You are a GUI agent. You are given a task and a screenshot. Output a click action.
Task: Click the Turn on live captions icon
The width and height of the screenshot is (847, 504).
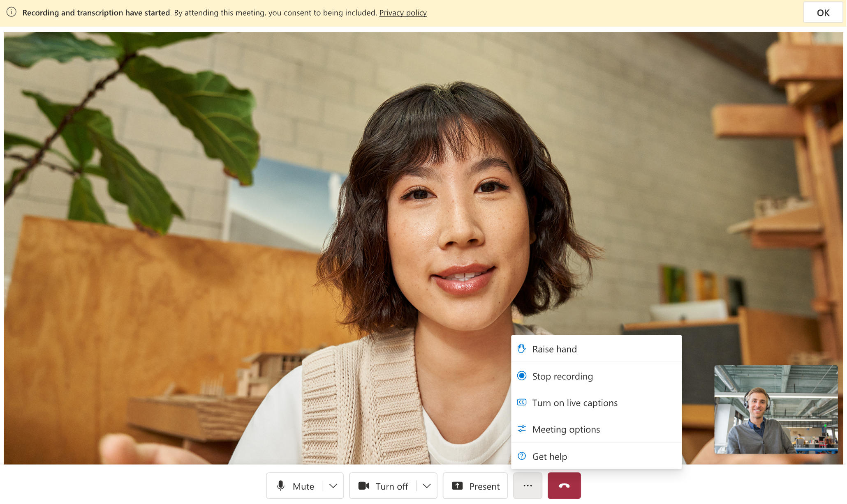pyautogui.click(x=522, y=402)
